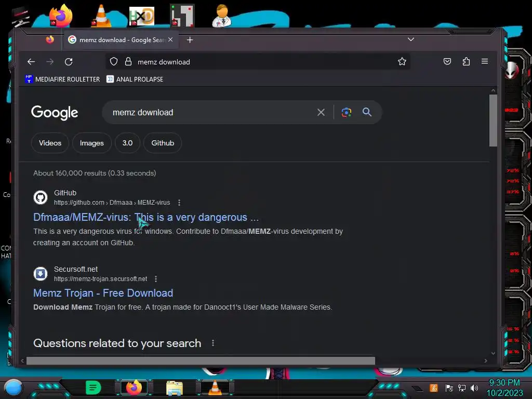This screenshot has height=399, width=532.
Task: Open File Explorer from the taskbar
Action: pyautogui.click(x=175, y=388)
